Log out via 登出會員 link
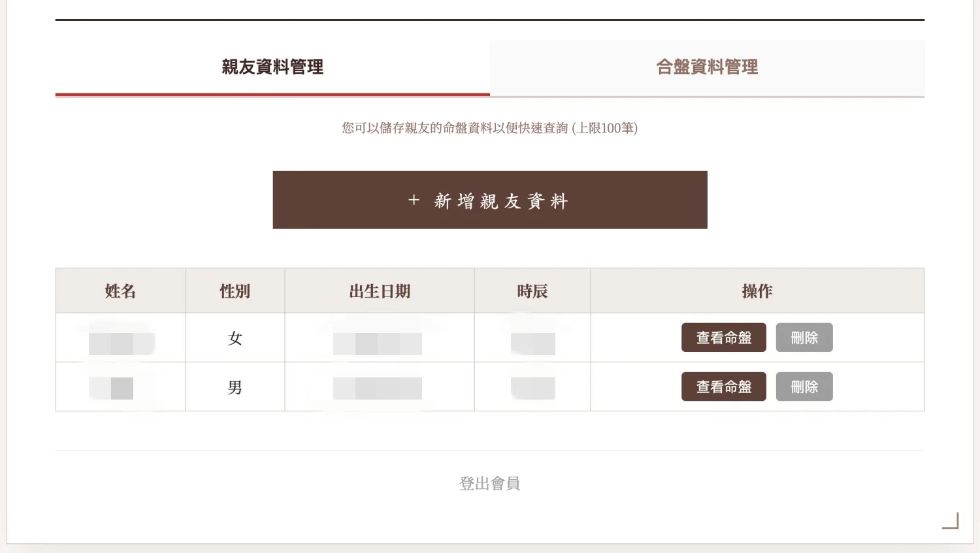980x553 pixels. 490,483
